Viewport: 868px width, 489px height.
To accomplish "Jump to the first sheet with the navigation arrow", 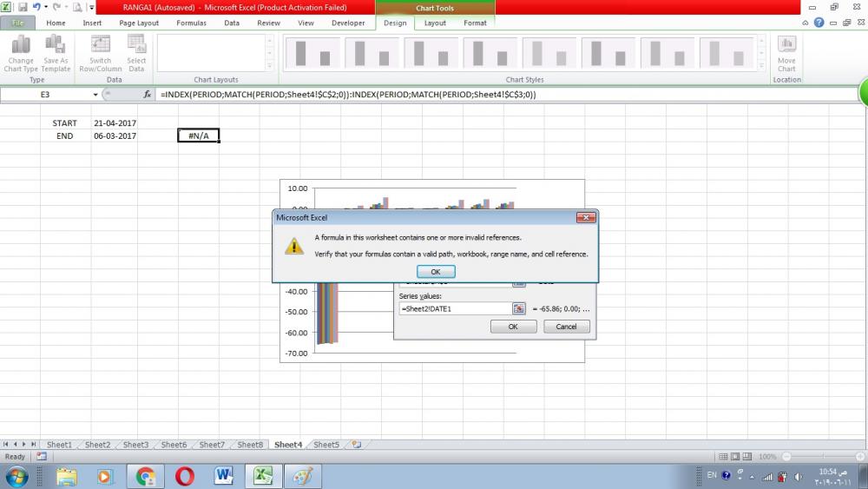I will pyautogui.click(x=5, y=444).
